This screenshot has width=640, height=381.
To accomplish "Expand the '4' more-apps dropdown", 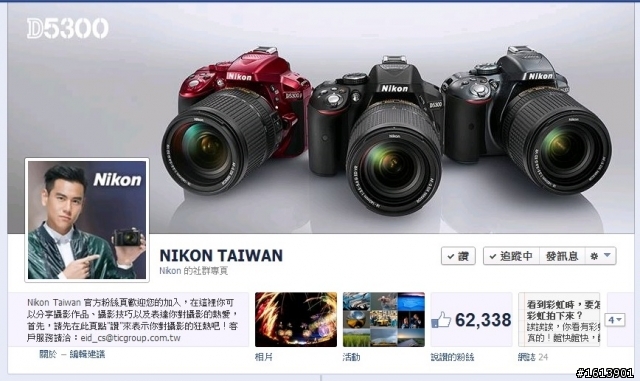I will coord(615,320).
